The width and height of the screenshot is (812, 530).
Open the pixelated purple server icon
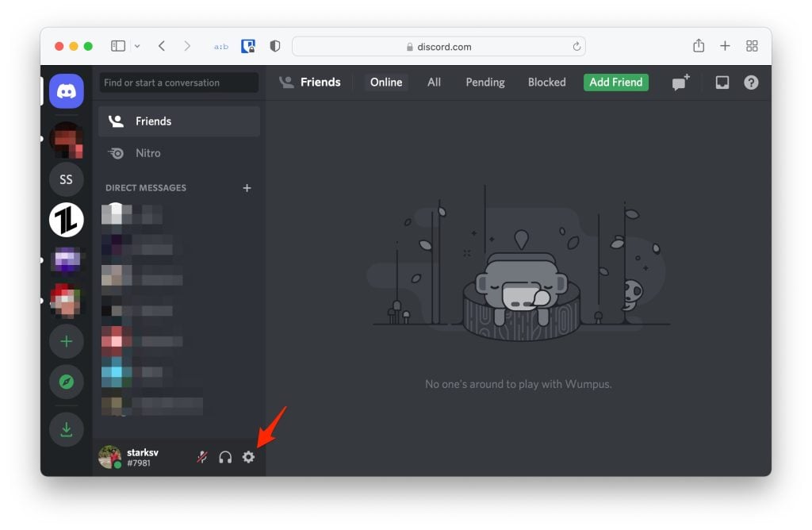point(67,260)
